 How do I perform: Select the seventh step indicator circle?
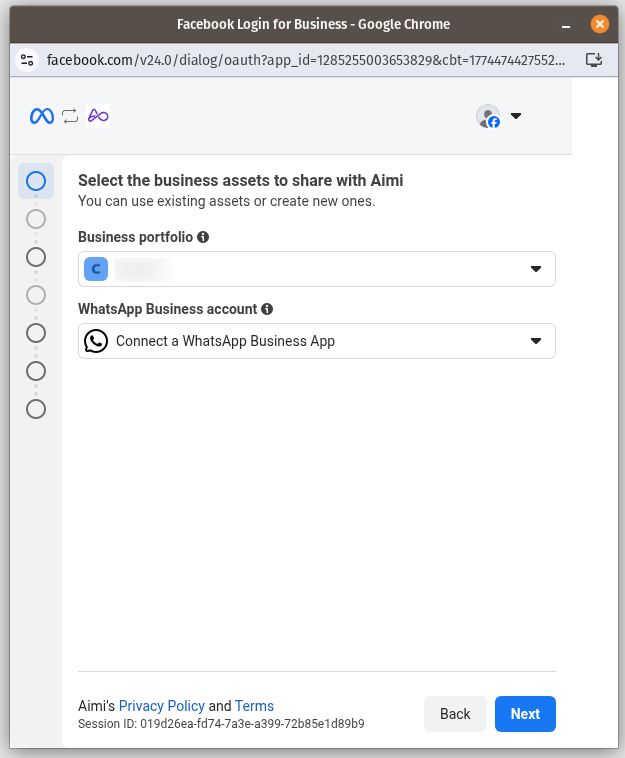pos(36,409)
